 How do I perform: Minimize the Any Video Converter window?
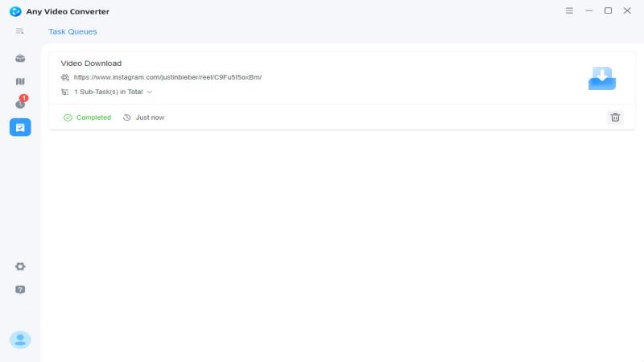click(589, 10)
